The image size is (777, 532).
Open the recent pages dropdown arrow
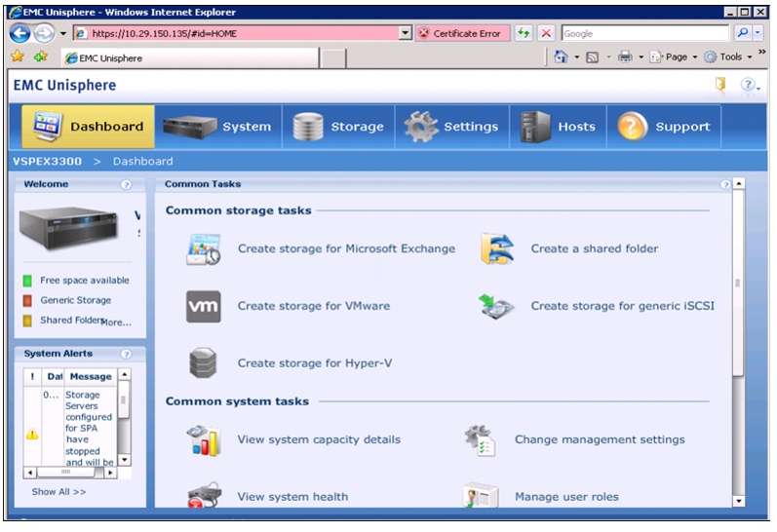[x=63, y=34]
